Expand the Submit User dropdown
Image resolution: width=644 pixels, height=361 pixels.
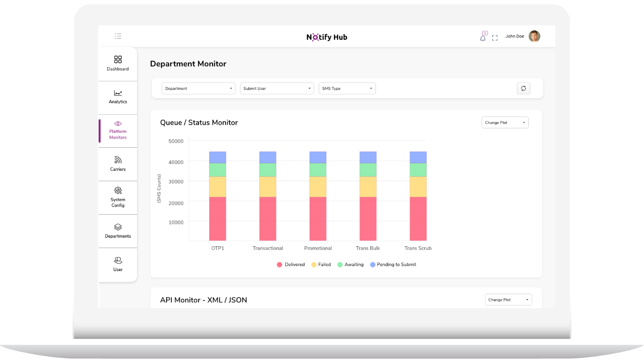pyautogui.click(x=277, y=89)
